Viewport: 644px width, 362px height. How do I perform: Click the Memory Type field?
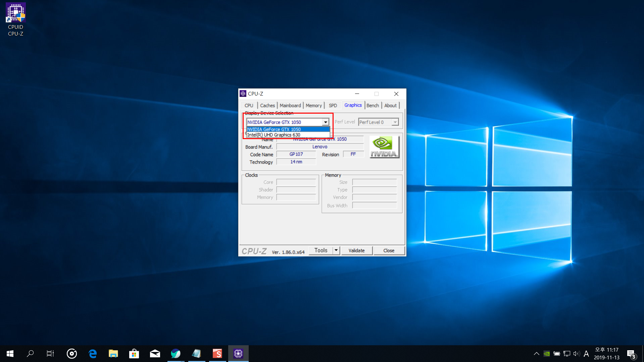coord(375,190)
